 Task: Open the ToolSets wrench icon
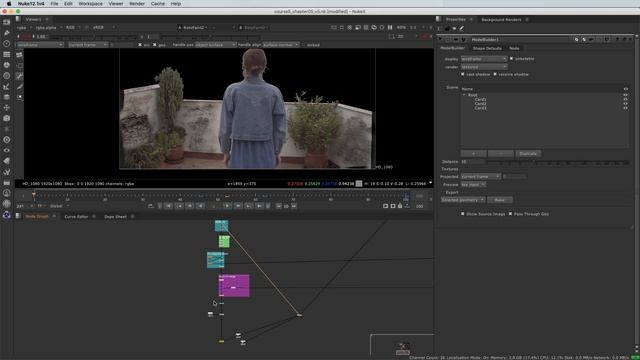pos(7,171)
